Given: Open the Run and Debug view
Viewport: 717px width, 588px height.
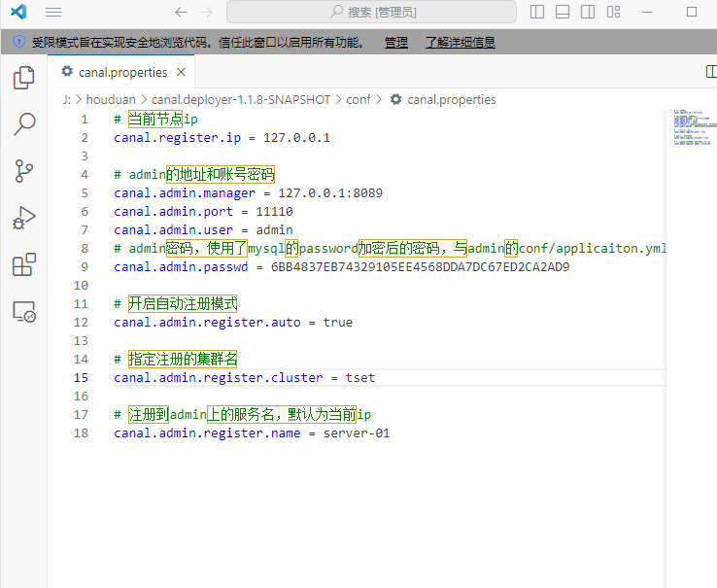Looking at the screenshot, I should click(x=23, y=218).
